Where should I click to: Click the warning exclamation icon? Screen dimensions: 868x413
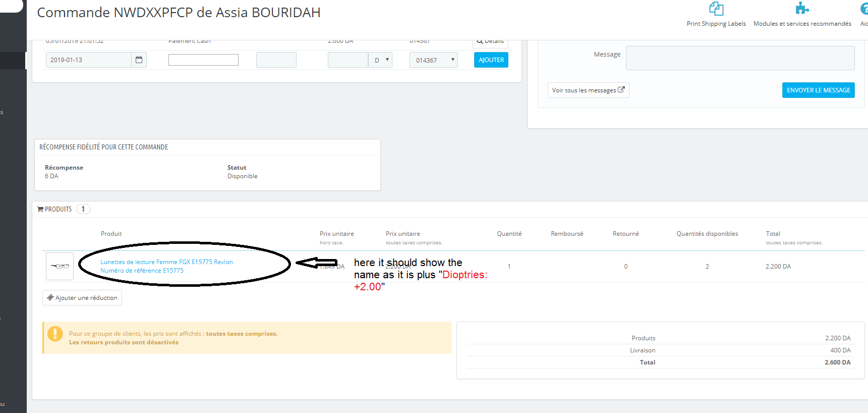coord(55,334)
